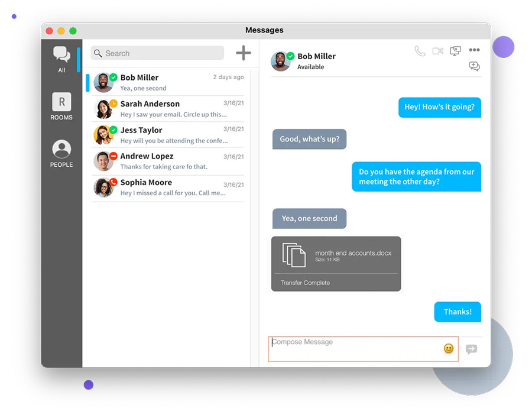Click the '2 days ago' timestamp
The height and width of the screenshot is (411, 532).
(228, 77)
